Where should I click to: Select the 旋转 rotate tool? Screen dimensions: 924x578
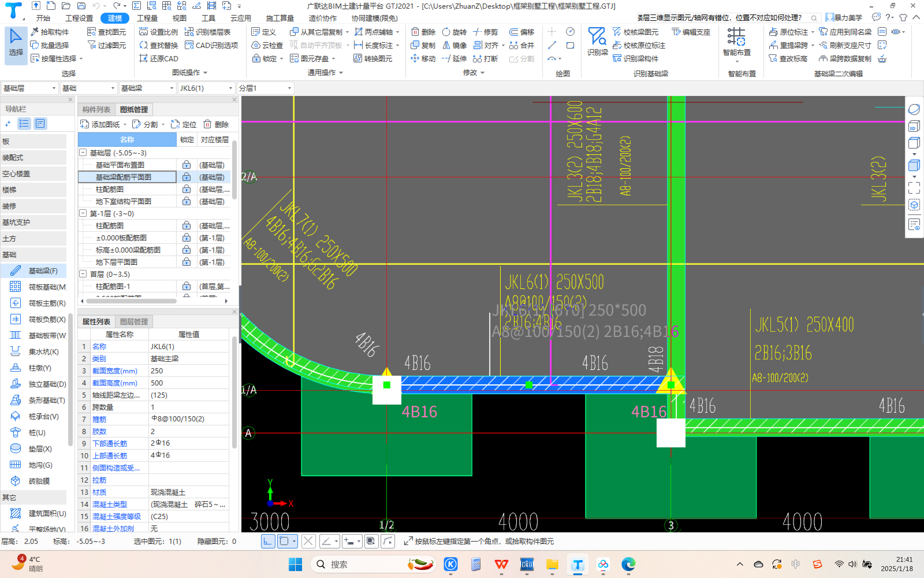[x=454, y=32]
